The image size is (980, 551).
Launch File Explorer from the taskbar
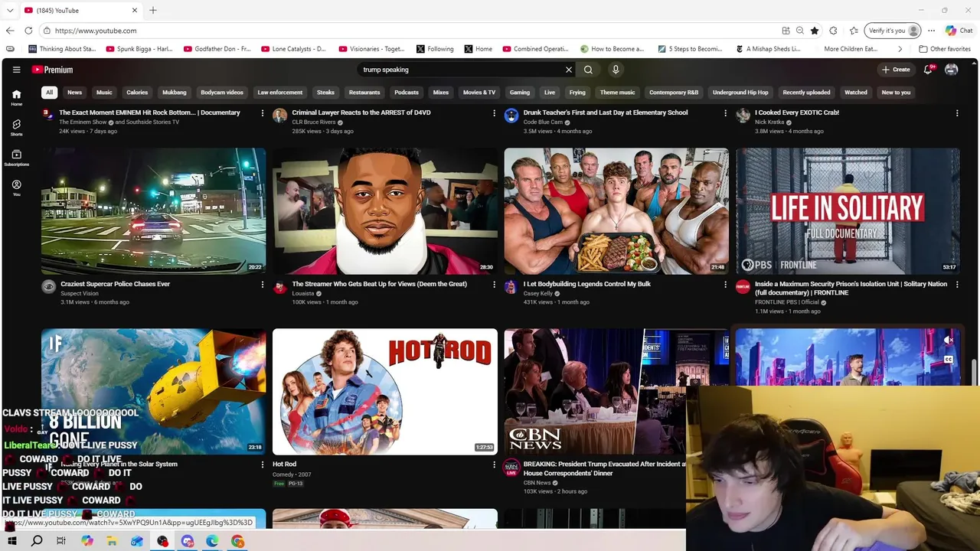pyautogui.click(x=112, y=541)
